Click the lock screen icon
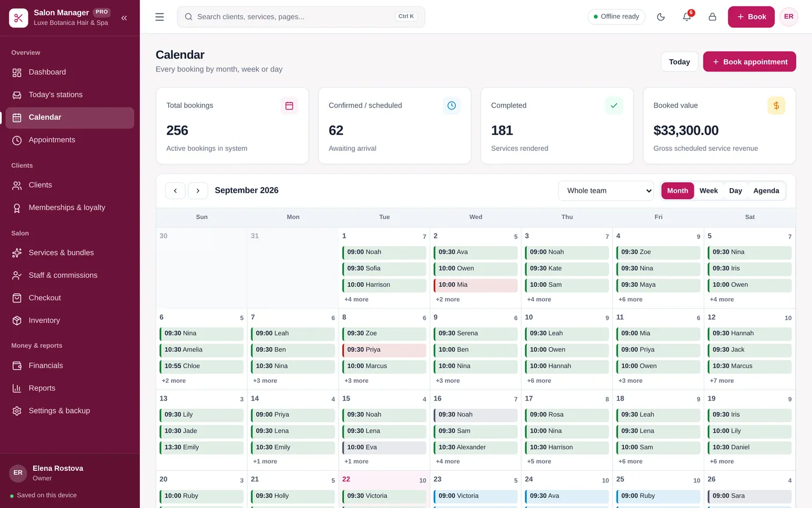The width and height of the screenshot is (812, 508). pyautogui.click(x=712, y=17)
